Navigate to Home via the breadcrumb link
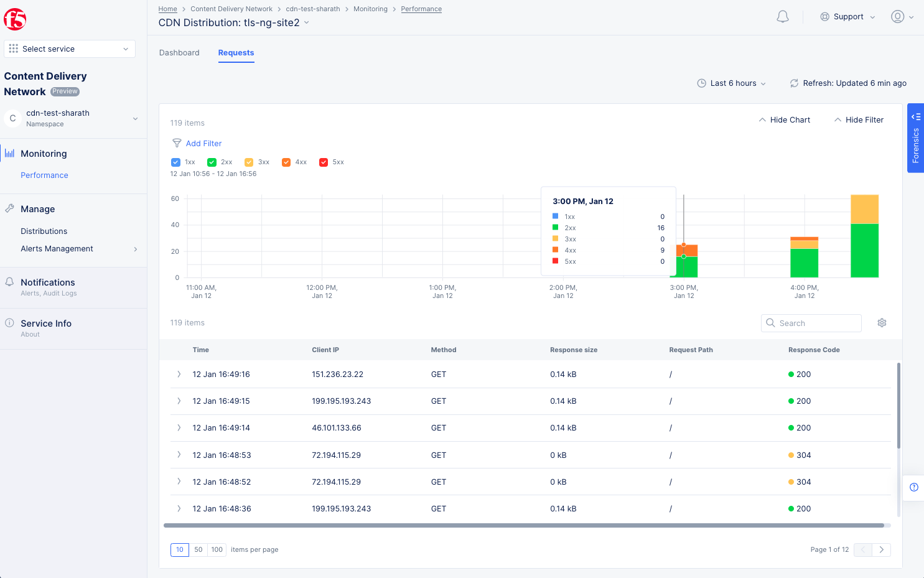The image size is (924, 578). click(167, 9)
